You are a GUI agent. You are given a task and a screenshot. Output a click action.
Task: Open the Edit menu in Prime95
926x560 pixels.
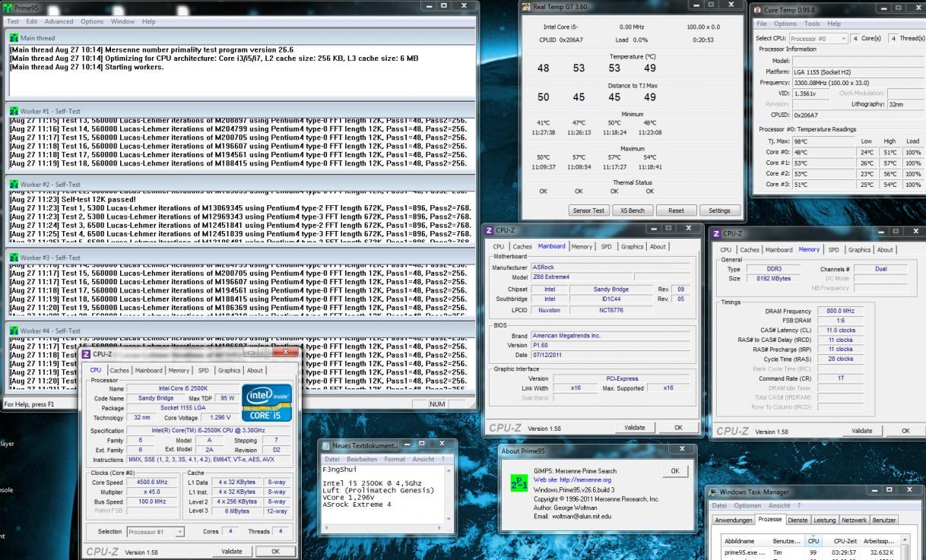pyautogui.click(x=30, y=21)
